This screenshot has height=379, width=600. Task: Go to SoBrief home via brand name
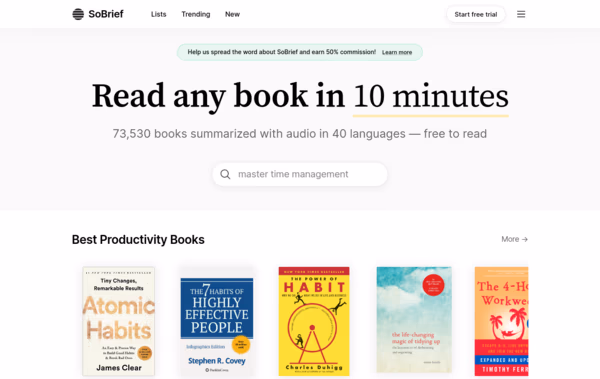click(106, 14)
